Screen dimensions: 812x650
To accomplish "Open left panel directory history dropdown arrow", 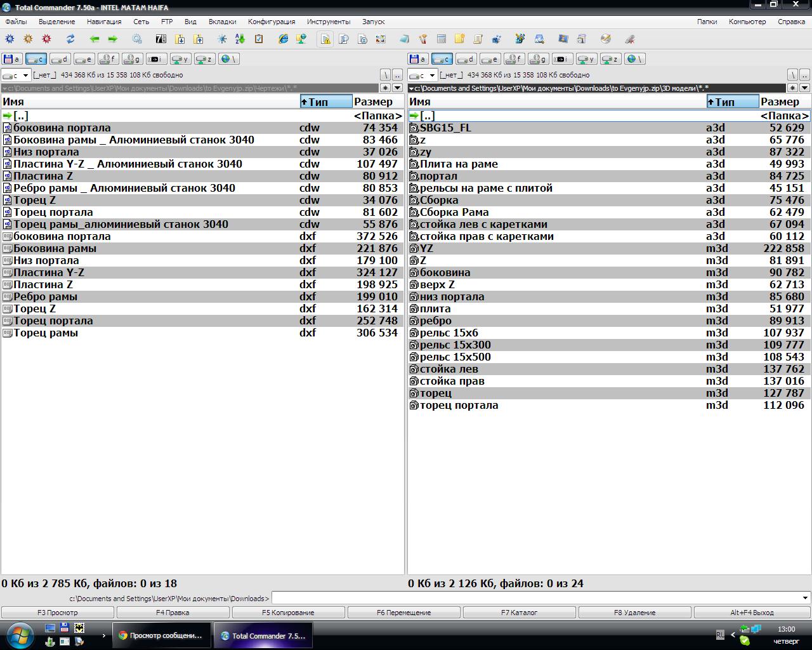I will (398, 88).
